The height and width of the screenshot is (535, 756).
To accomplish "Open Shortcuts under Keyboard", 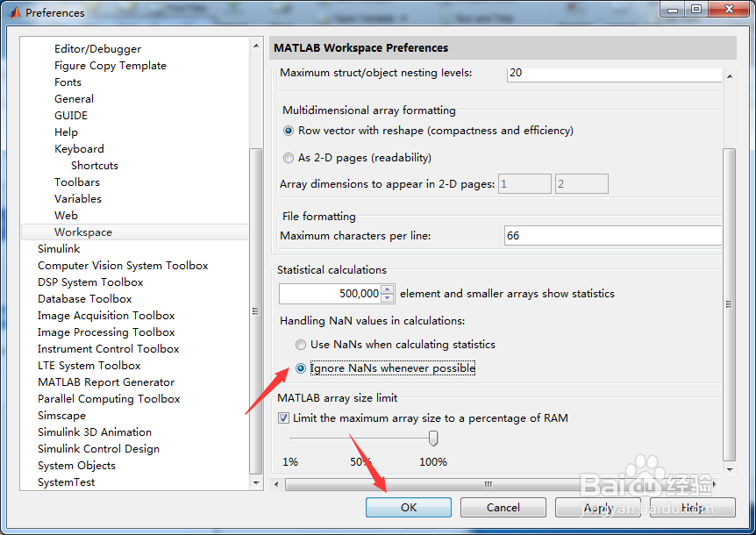I will (95, 166).
